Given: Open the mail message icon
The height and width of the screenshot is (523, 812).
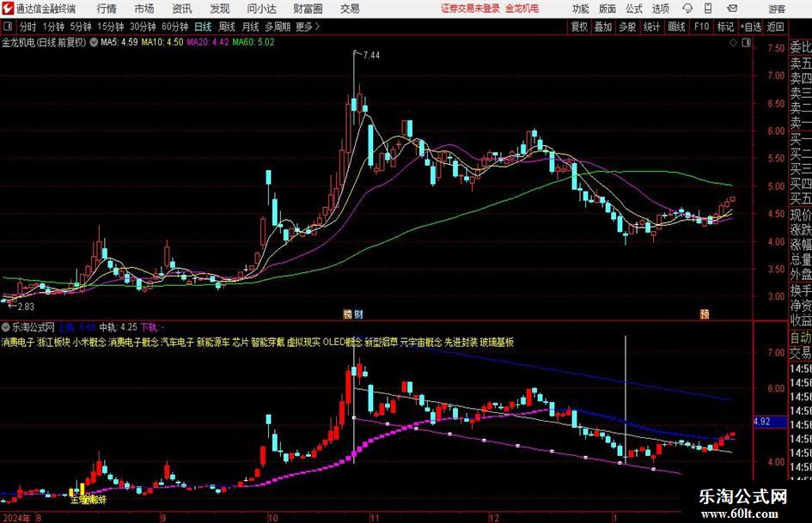Looking at the screenshot, I should pos(732,9).
